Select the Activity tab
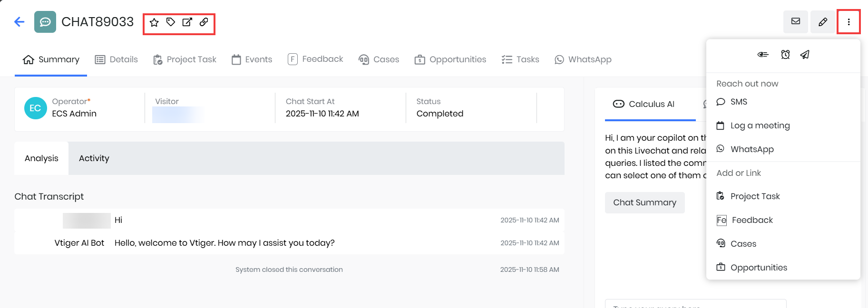Screen dimensions: 868x308 (x=94, y=158)
